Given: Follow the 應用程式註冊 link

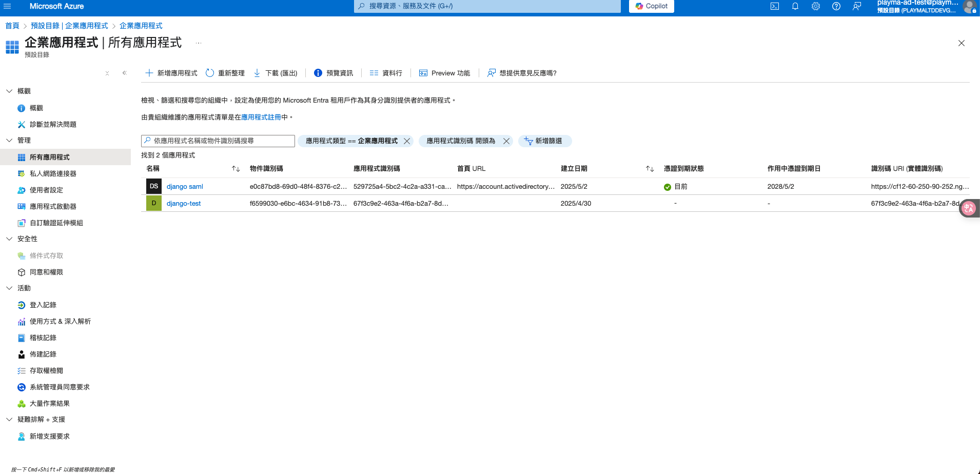Looking at the screenshot, I should [x=261, y=117].
